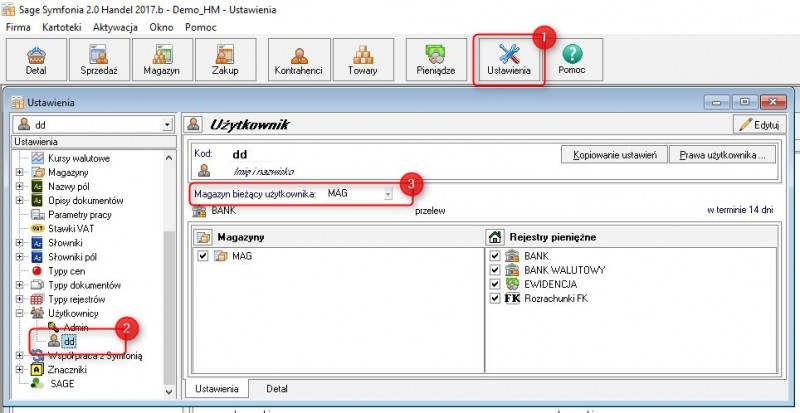The width and height of the screenshot is (800, 413).
Task: Click Kopiowanie ustawień button
Action: pyautogui.click(x=614, y=155)
